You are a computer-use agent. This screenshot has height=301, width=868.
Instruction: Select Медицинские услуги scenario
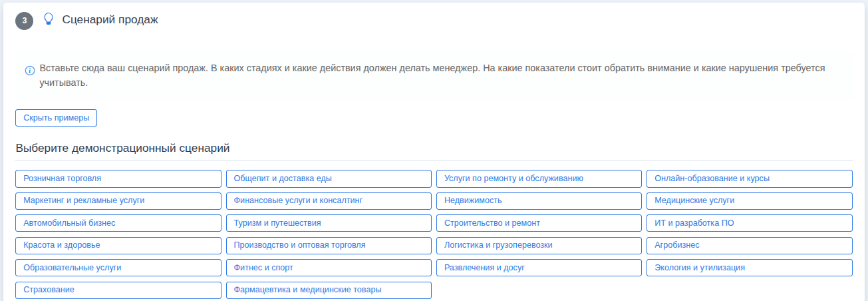[749, 200]
